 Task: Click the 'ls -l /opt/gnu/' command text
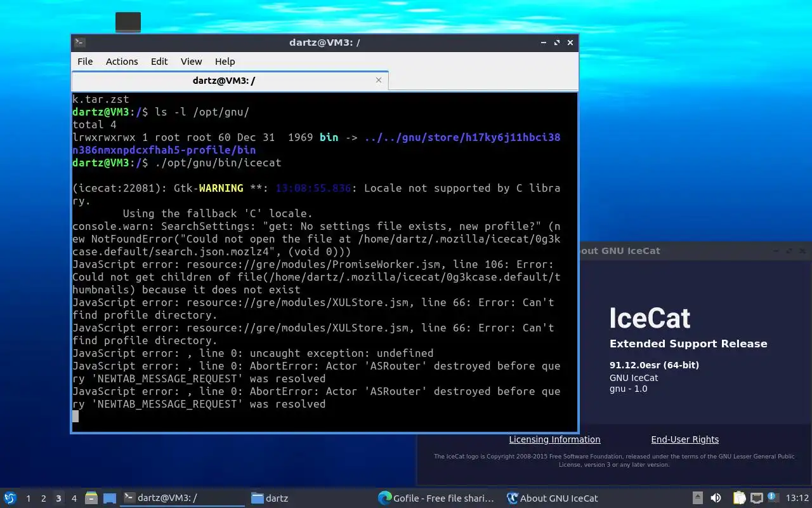click(202, 112)
